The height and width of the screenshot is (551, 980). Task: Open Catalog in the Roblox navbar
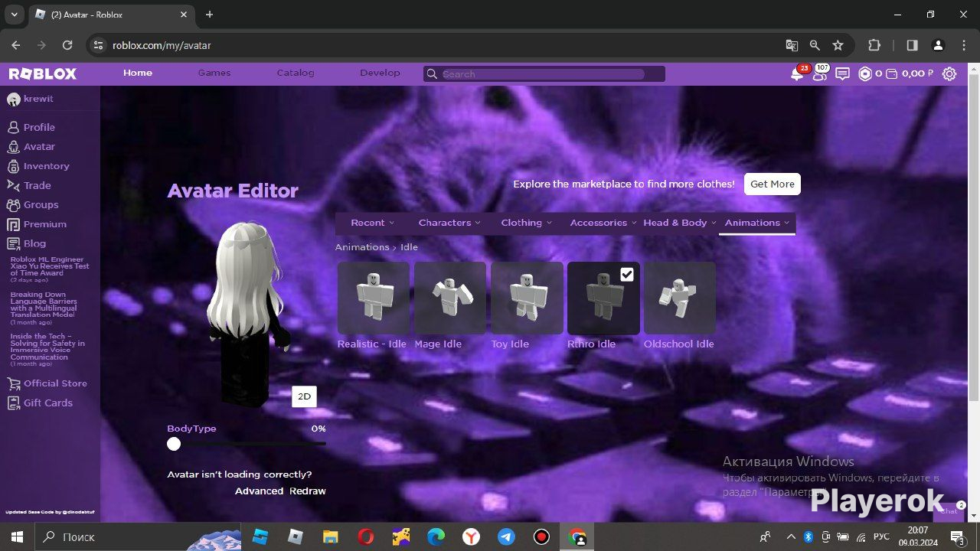click(296, 73)
